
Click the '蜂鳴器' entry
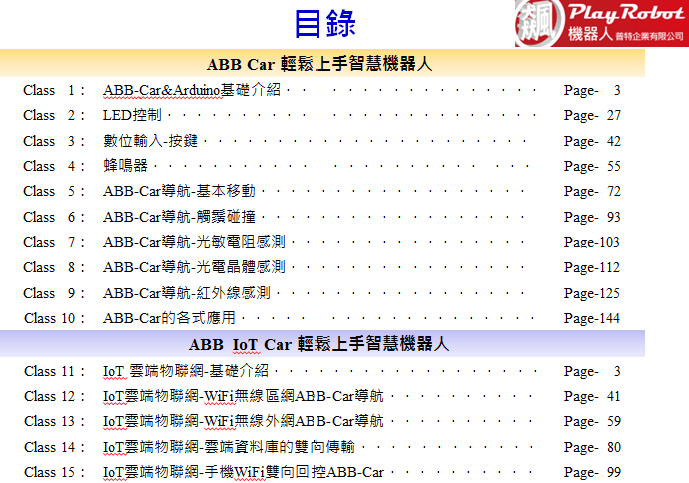pos(125,166)
